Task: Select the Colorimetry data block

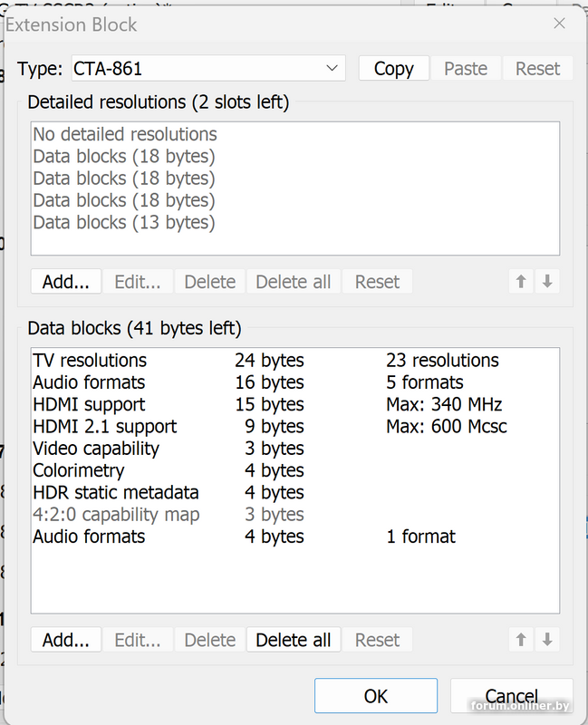Action: tap(79, 470)
